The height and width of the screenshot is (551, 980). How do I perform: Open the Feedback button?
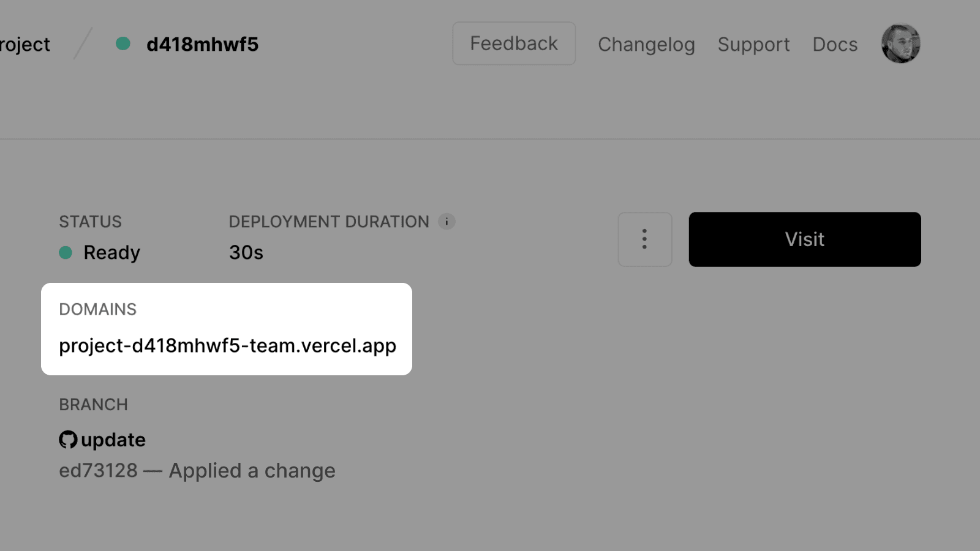click(x=513, y=43)
